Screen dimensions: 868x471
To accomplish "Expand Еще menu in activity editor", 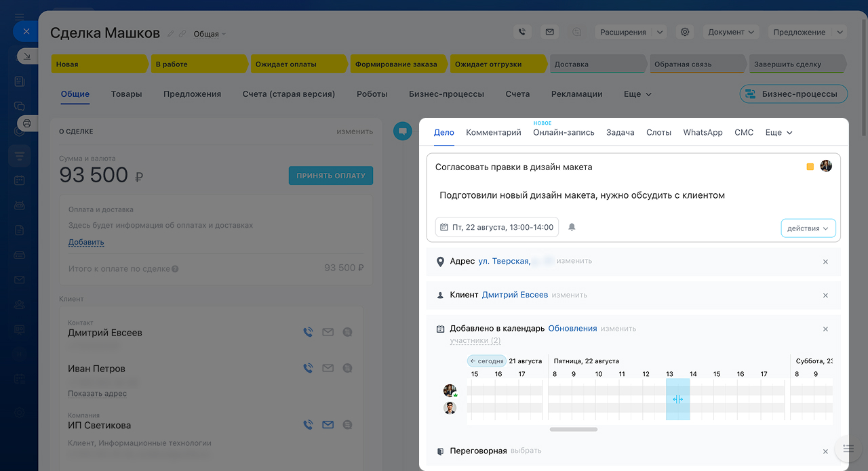I will [x=778, y=133].
